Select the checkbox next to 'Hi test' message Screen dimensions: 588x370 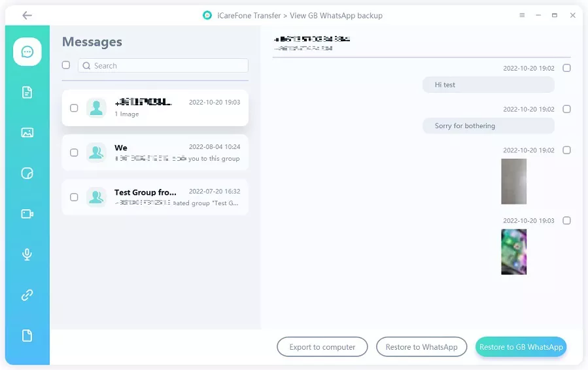566,68
